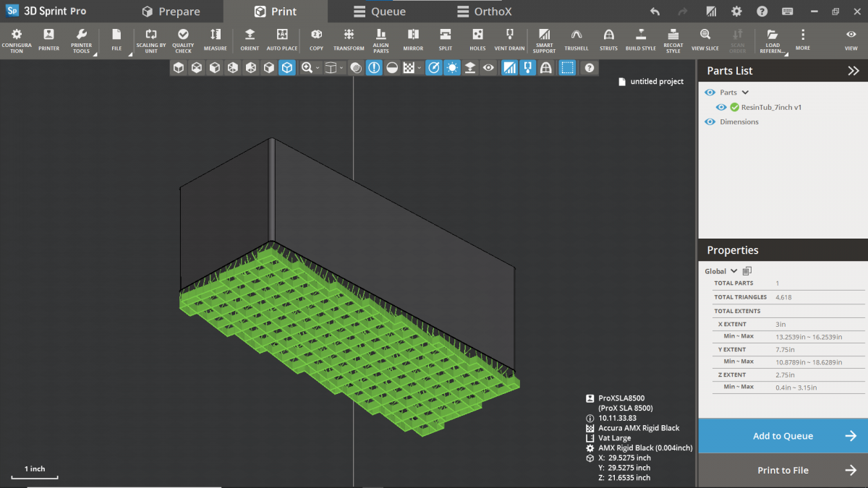Select the Split tool
868x488 pixels.
[x=445, y=40]
